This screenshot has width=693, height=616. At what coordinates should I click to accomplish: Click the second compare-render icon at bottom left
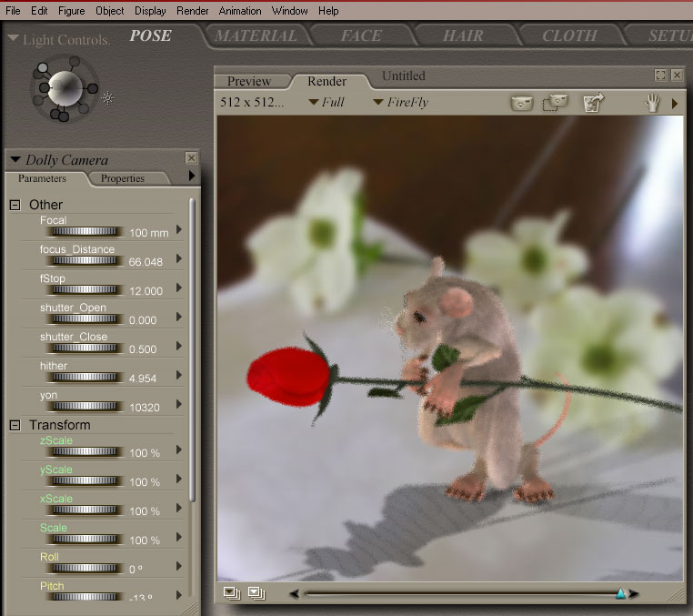point(256,593)
